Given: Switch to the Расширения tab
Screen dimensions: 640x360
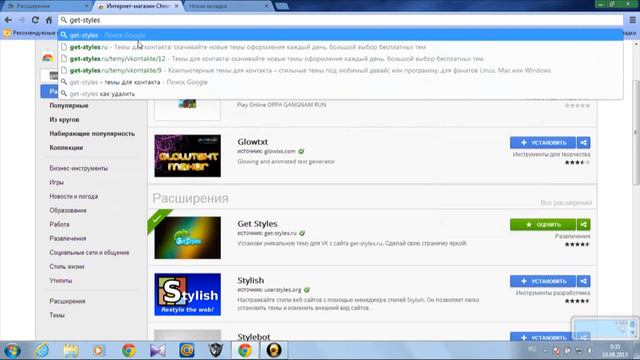Looking at the screenshot, I should pyautogui.click(x=47, y=6).
